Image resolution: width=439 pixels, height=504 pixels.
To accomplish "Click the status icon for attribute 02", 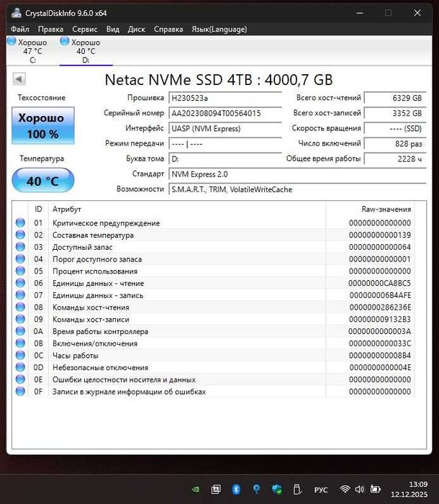I will 20,235.
